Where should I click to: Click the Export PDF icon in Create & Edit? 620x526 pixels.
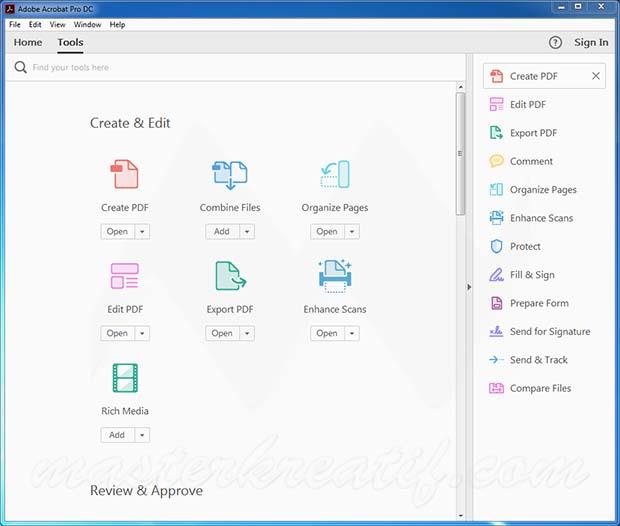(x=231, y=276)
